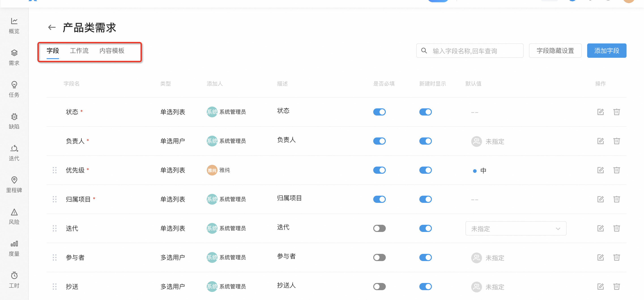Edit the 归属项目 field row

pyautogui.click(x=601, y=199)
